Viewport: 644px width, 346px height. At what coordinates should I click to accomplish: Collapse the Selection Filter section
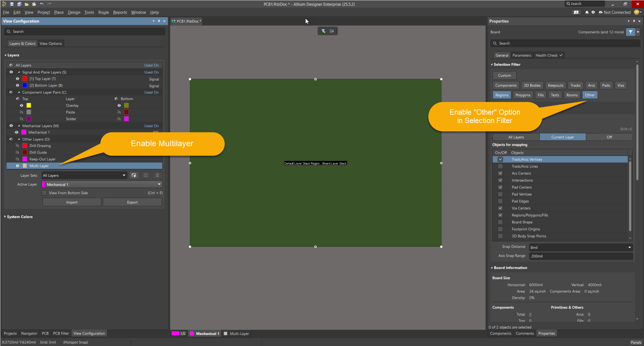[492, 65]
